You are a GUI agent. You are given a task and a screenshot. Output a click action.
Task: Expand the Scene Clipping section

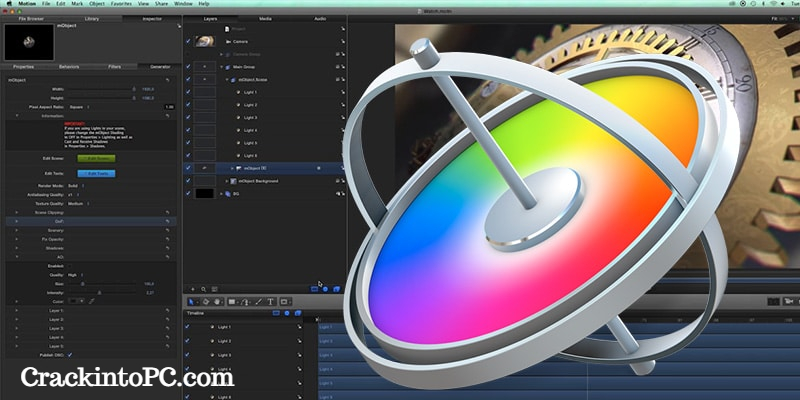point(16,212)
